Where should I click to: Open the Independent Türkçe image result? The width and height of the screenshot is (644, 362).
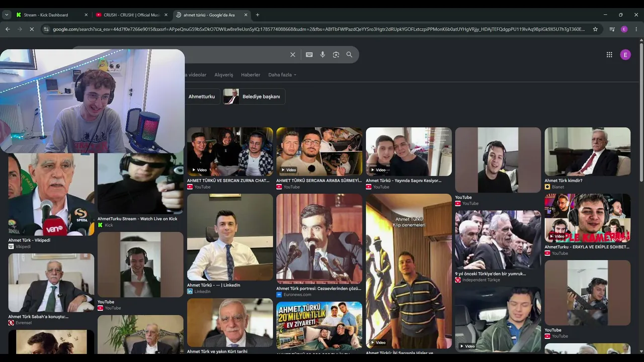(x=498, y=240)
